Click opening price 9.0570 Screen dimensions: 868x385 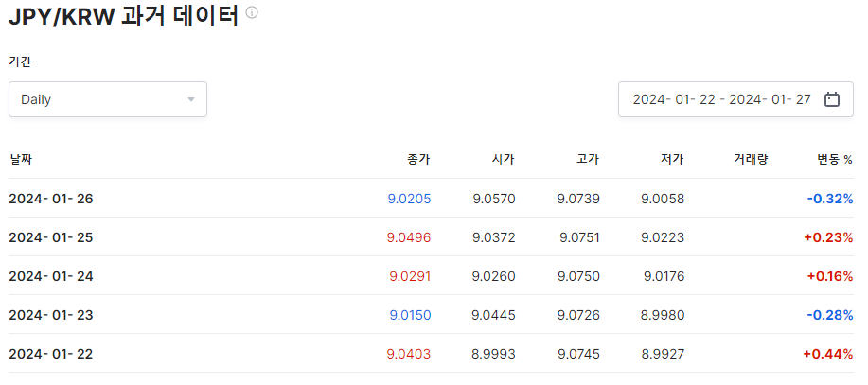[494, 199]
